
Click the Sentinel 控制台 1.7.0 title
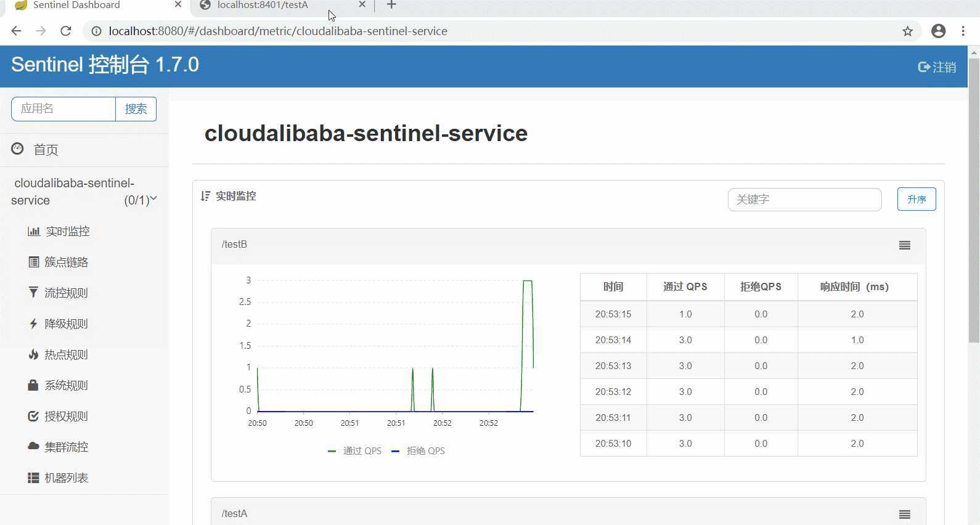coord(105,65)
